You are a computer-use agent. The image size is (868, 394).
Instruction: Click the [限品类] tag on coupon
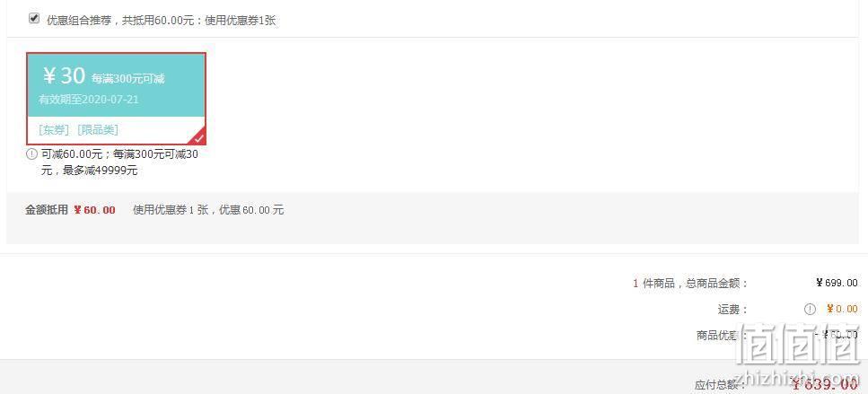[98, 130]
